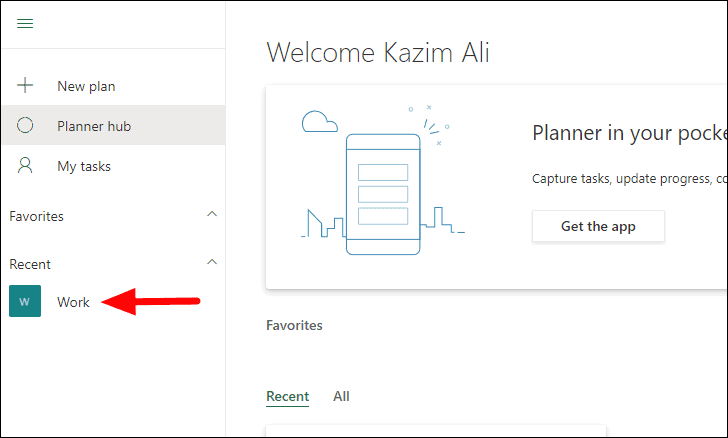
Task: Go to the Planner hub label
Action: click(94, 126)
